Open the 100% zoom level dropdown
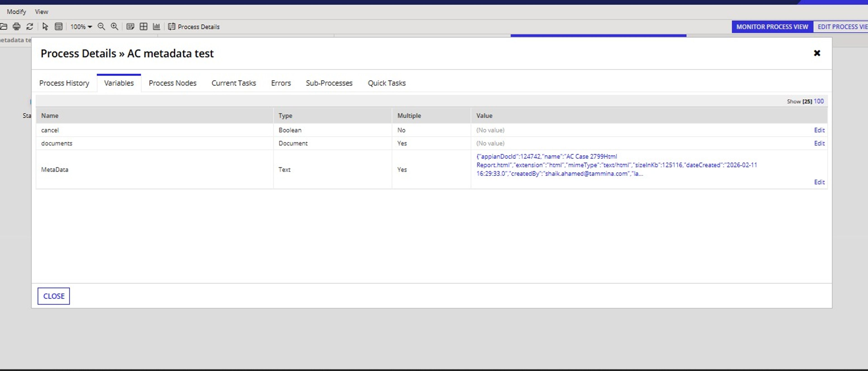The height and width of the screenshot is (371, 868). click(x=81, y=27)
